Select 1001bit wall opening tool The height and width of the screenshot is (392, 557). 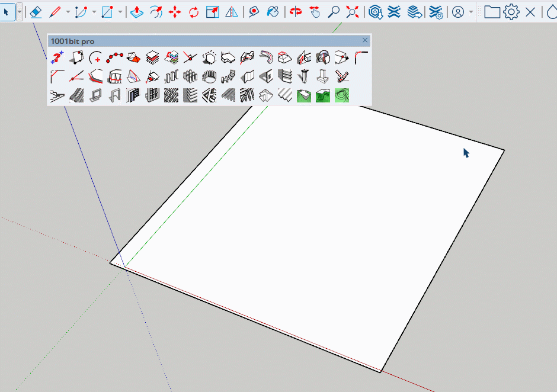(266, 76)
